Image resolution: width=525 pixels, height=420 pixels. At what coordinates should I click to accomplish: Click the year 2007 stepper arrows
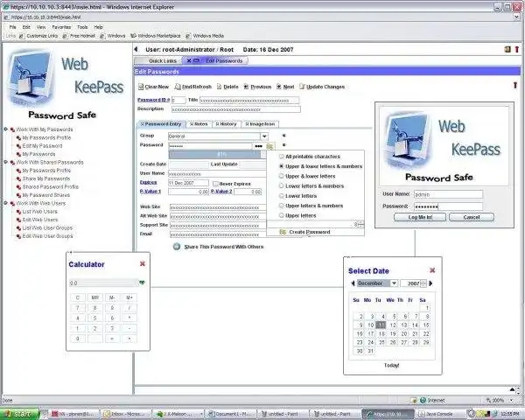coord(423,283)
